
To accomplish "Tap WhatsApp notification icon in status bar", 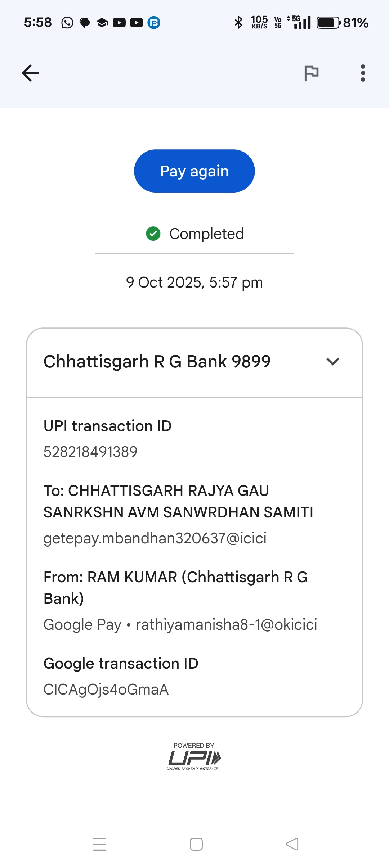I will pyautogui.click(x=67, y=23).
